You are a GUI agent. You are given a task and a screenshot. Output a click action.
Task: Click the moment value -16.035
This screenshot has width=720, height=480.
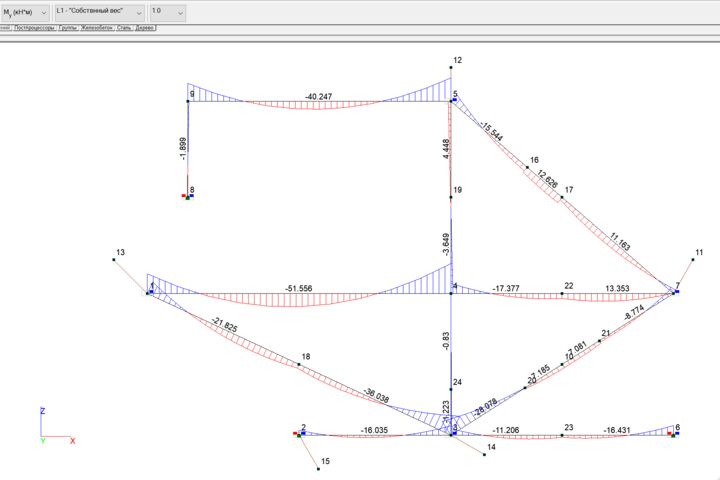[x=374, y=430]
